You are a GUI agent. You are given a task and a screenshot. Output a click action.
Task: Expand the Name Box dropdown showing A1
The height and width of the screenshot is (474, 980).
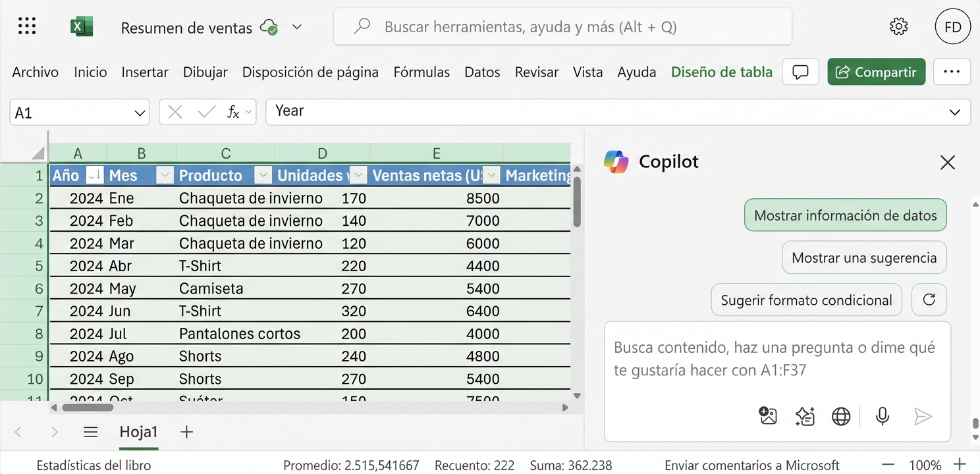(x=139, y=112)
